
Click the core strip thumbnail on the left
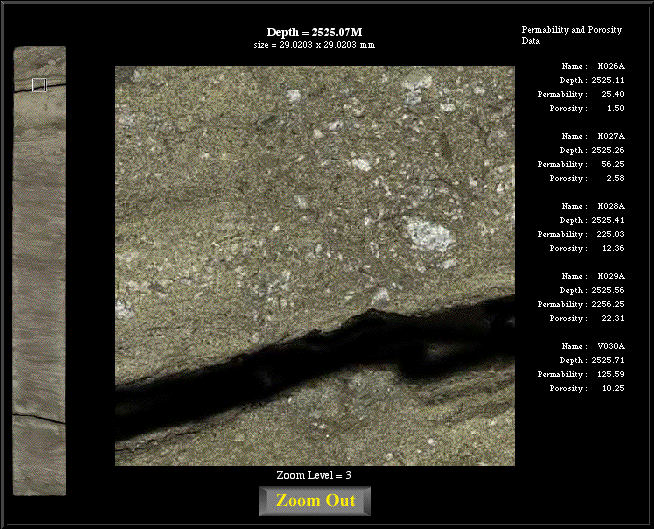pos(39,271)
